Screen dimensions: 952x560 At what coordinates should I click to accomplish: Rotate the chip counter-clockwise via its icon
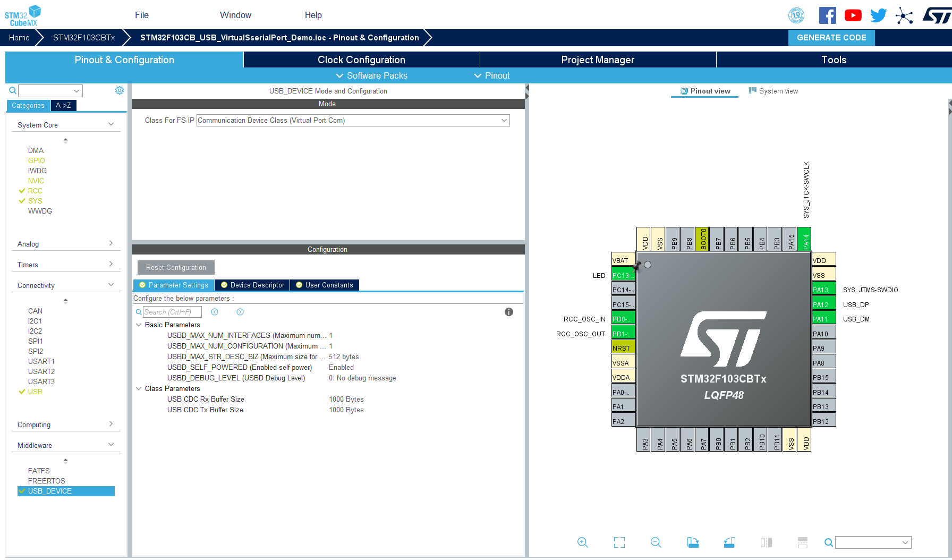point(729,542)
